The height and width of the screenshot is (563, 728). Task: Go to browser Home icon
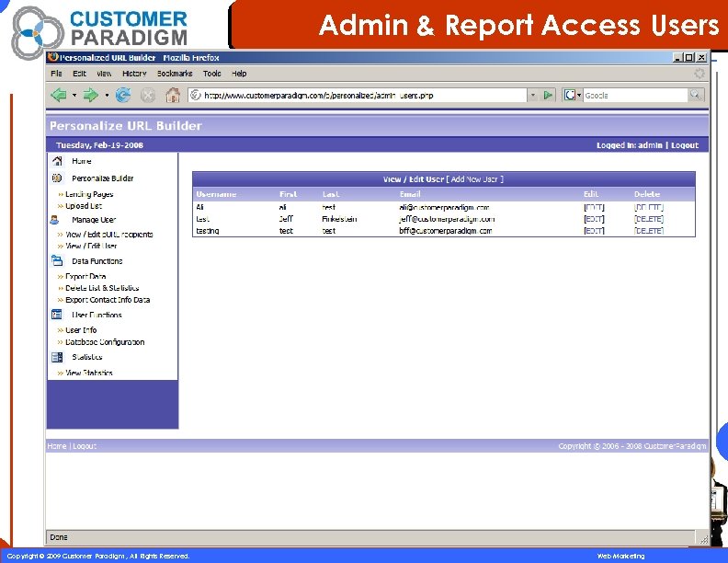[x=173, y=95]
